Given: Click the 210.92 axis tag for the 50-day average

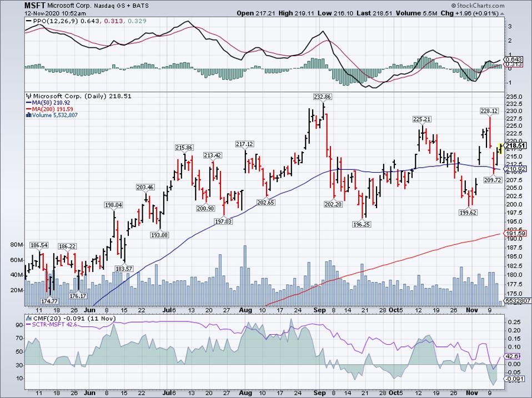Looking at the screenshot, I should 516,169.
